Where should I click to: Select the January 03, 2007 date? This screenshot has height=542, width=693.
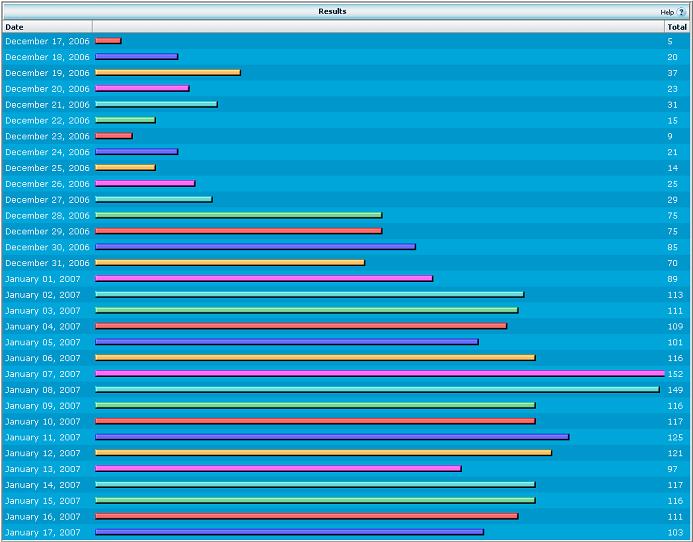[x=43, y=311]
